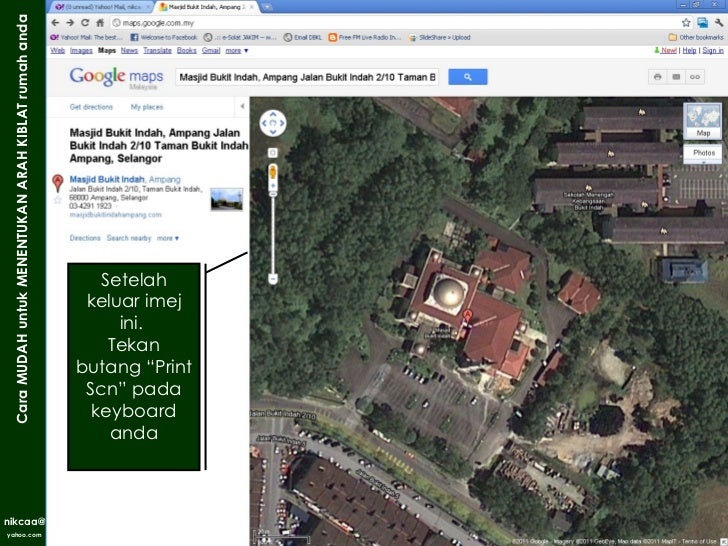Click the Directions link under the result

coord(85,238)
